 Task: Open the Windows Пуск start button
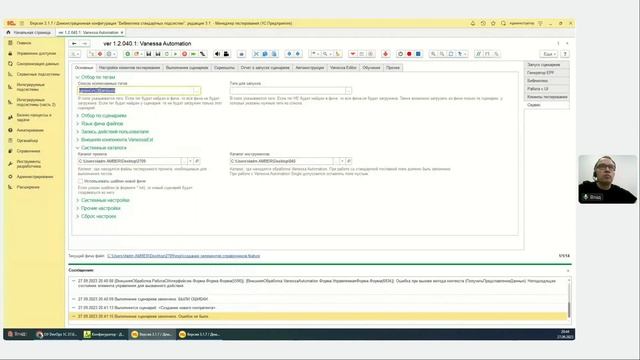tap(18, 334)
